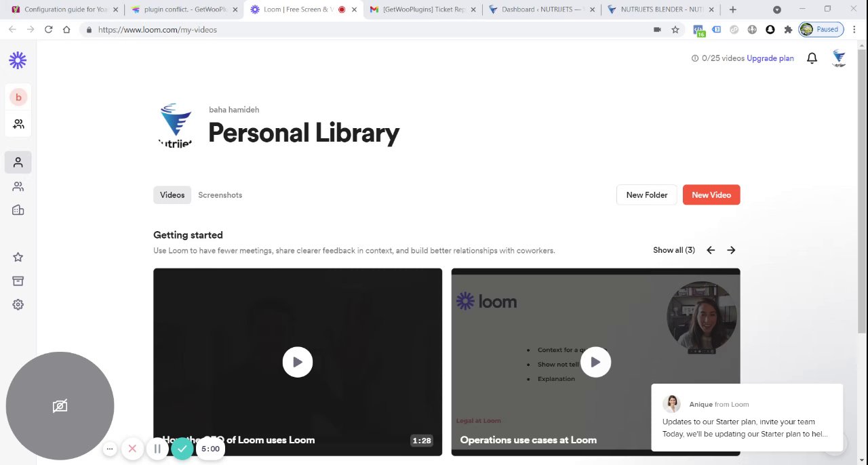The width and height of the screenshot is (868, 465).
Task: Open the Extensions puzzle piece menu
Action: pyautogui.click(x=788, y=30)
